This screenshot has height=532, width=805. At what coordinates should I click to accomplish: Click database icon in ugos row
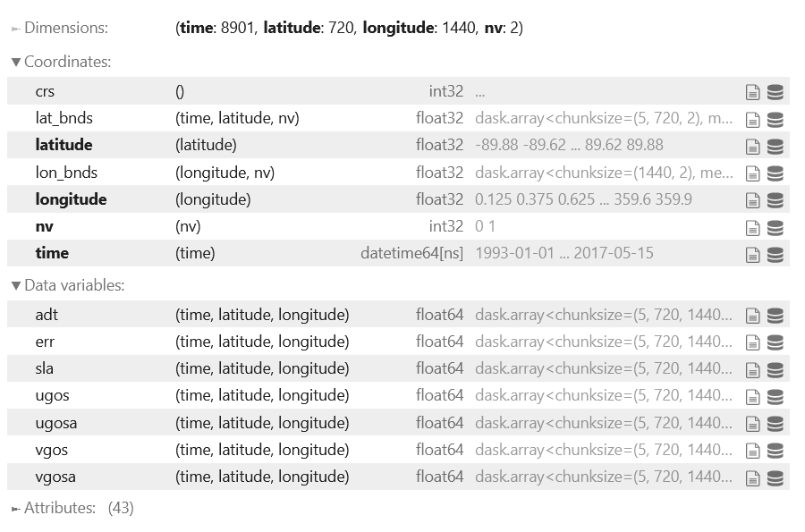[775, 395]
